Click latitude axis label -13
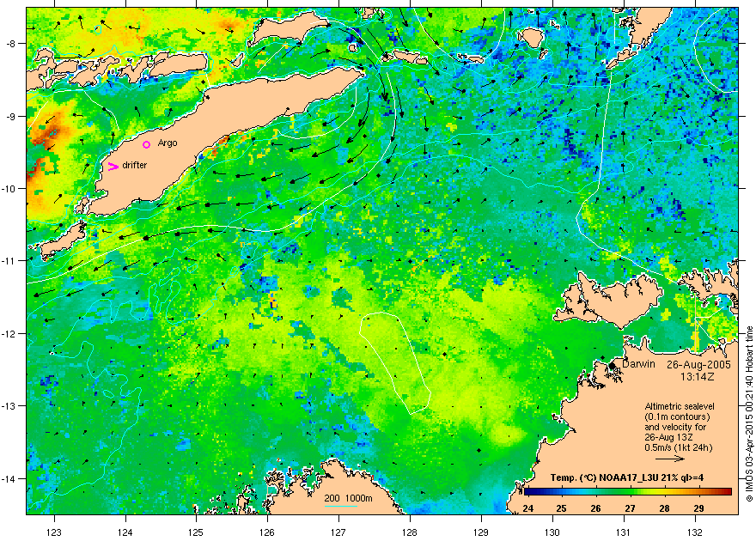The height and width of the screenshot is (541, 756). (9, 406)
